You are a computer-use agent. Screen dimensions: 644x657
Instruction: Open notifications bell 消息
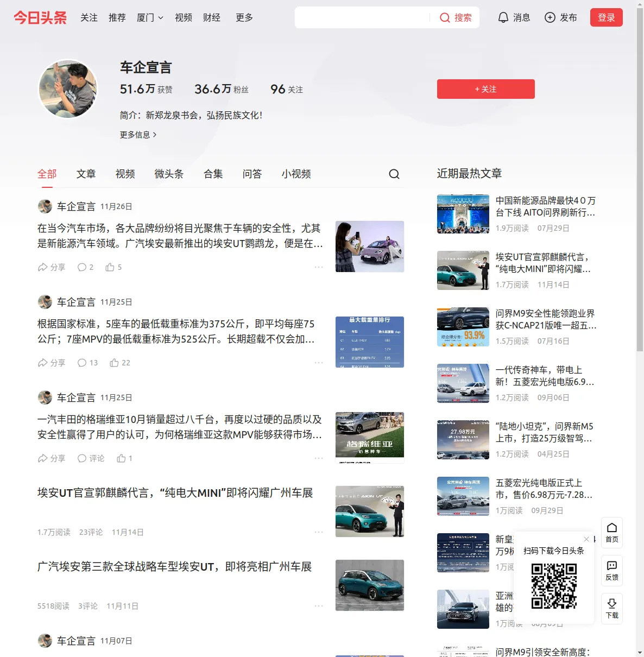point(514,17)
